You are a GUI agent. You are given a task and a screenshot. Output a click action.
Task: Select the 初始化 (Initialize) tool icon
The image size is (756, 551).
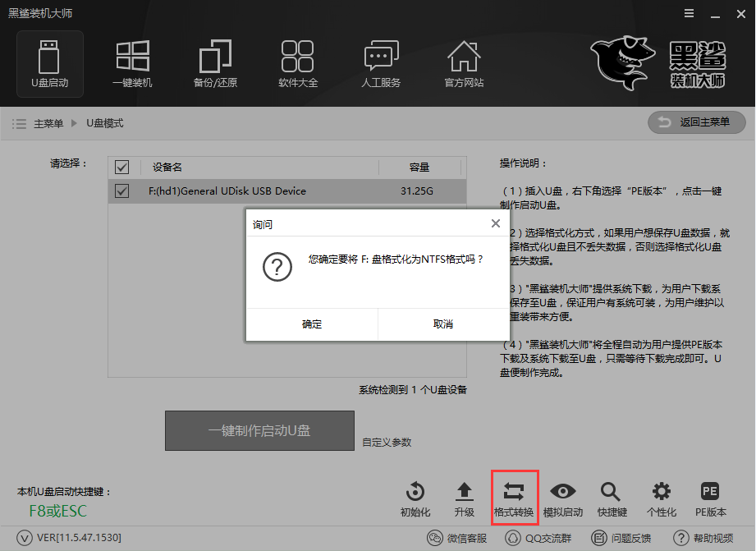415,498
